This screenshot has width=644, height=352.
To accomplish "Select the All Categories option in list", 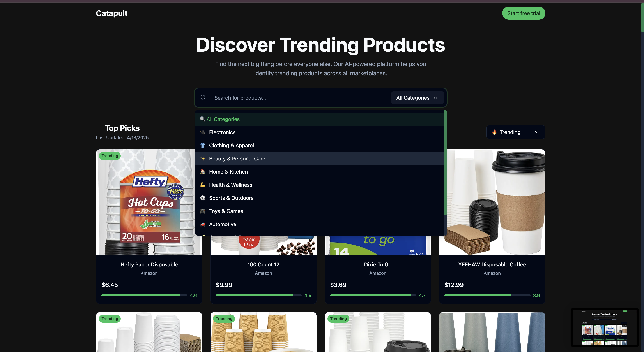I will coord(223,119).
